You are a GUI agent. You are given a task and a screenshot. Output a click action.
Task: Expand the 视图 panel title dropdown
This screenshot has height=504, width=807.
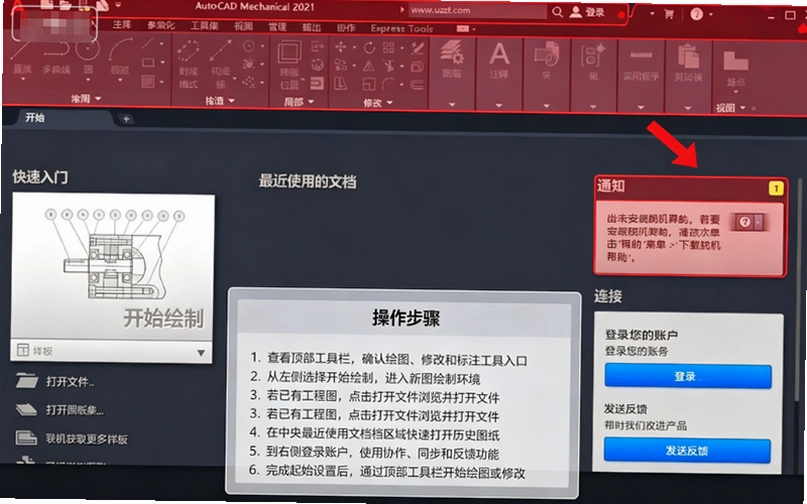coord(743,108)
